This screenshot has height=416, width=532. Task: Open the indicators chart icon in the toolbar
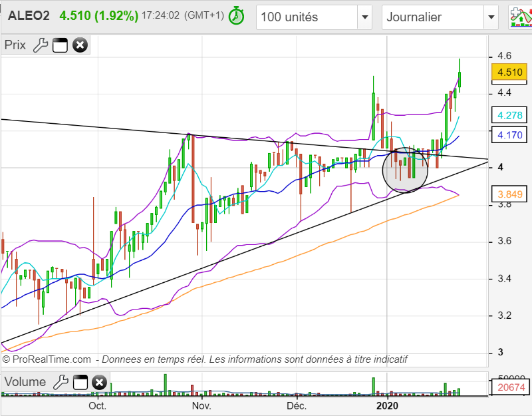521,17
